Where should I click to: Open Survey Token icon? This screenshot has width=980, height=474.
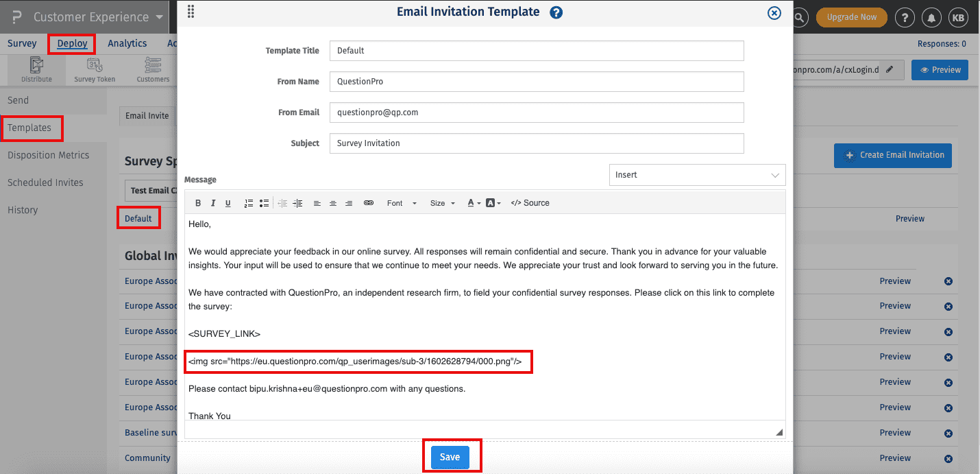tap(95, 70)
